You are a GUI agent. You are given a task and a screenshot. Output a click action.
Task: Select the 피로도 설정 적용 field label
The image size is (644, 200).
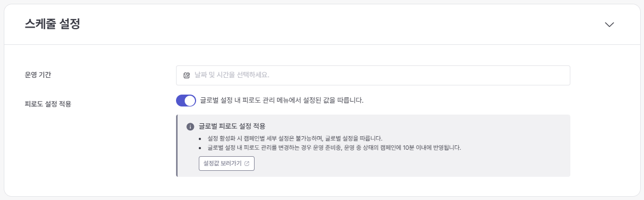click(48, 104)
